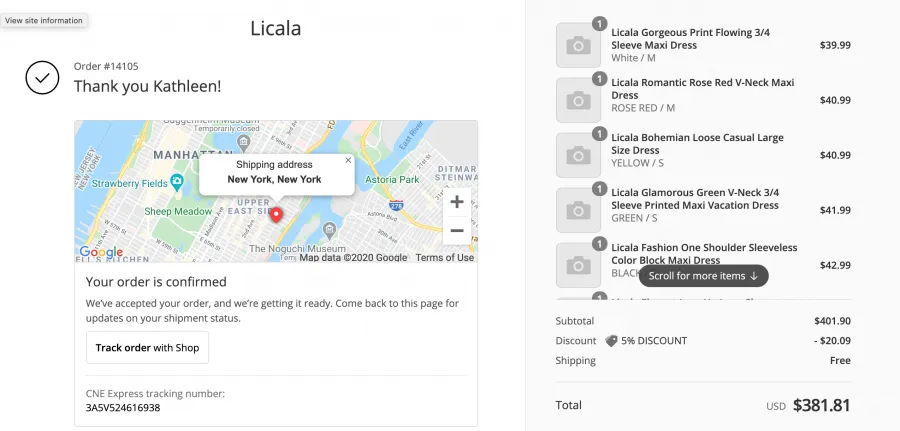This screenshot has height=431, width=900.
Task: Click the CNE Express tracking number 3A5V524616938
Action: [123, 408]
